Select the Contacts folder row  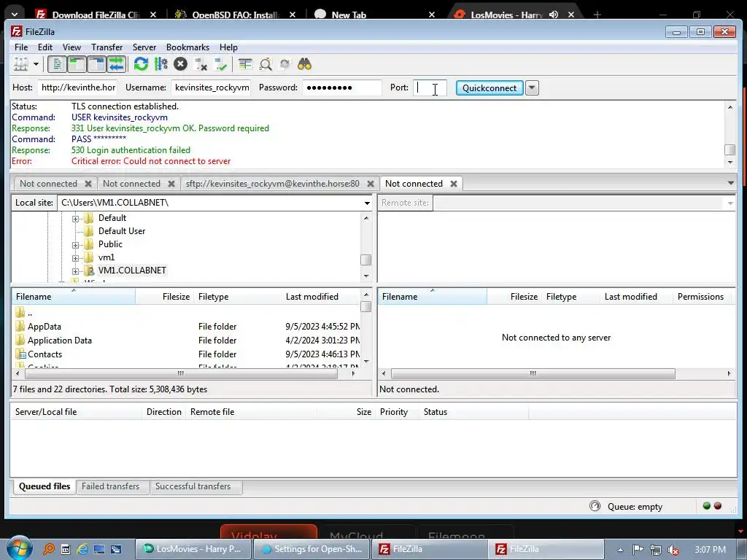[186, 354]
